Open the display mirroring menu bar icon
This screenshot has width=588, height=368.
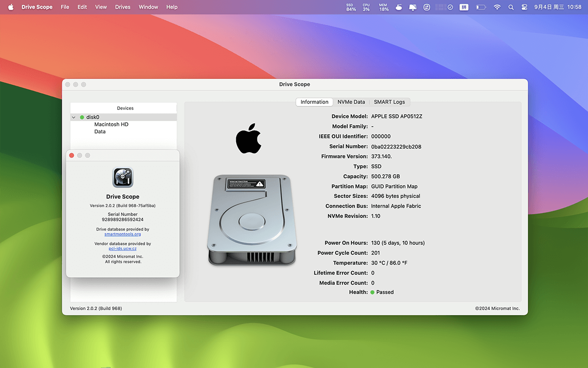click(x=413, y=7)
